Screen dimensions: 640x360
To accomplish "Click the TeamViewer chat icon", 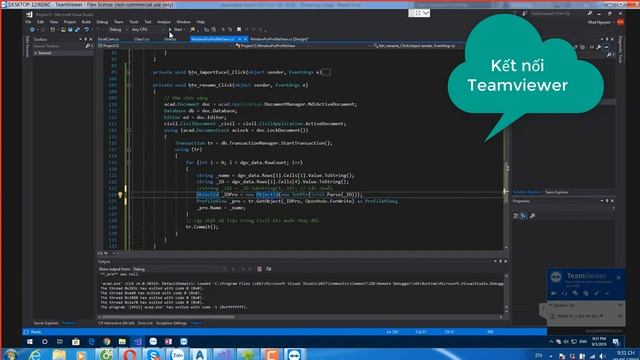I will coord(575,293).
